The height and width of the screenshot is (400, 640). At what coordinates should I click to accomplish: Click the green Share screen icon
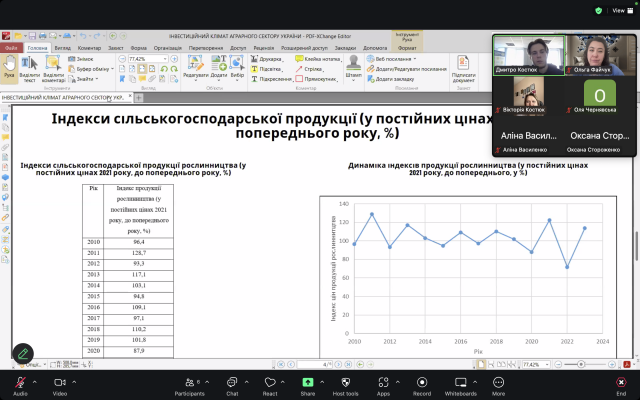(x=307, y=383)
